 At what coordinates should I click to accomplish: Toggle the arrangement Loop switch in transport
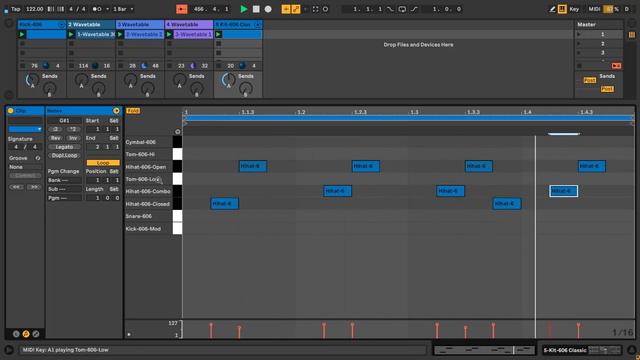(402, 9)
